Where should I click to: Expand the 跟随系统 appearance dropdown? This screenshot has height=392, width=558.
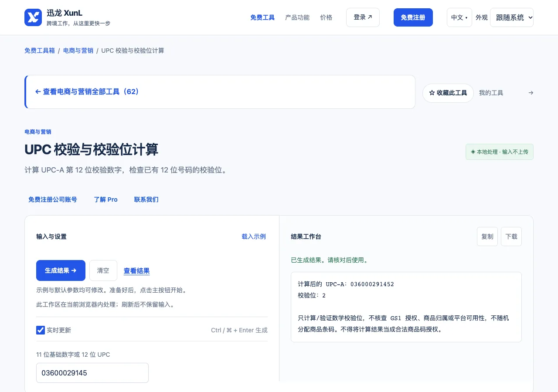click(512, 17)
